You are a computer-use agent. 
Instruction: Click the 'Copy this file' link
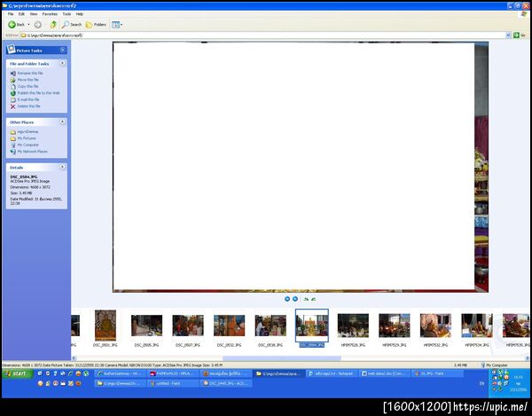point(27,87)
